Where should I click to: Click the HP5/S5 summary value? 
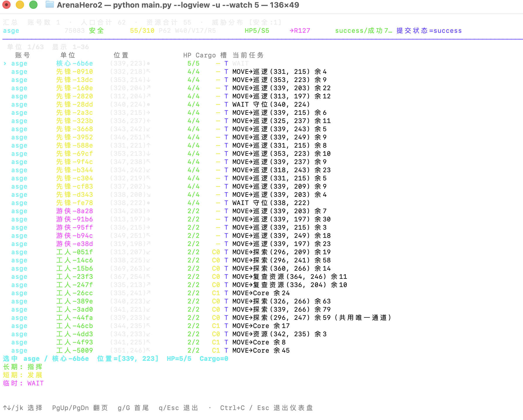pos(257,30)
